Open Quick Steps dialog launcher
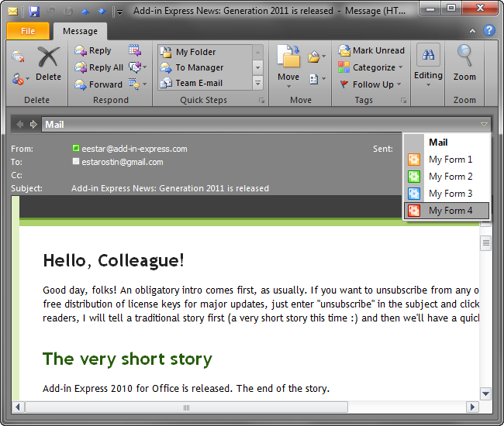The height and width of the screenshot is (426, 504). pos(261,101)
